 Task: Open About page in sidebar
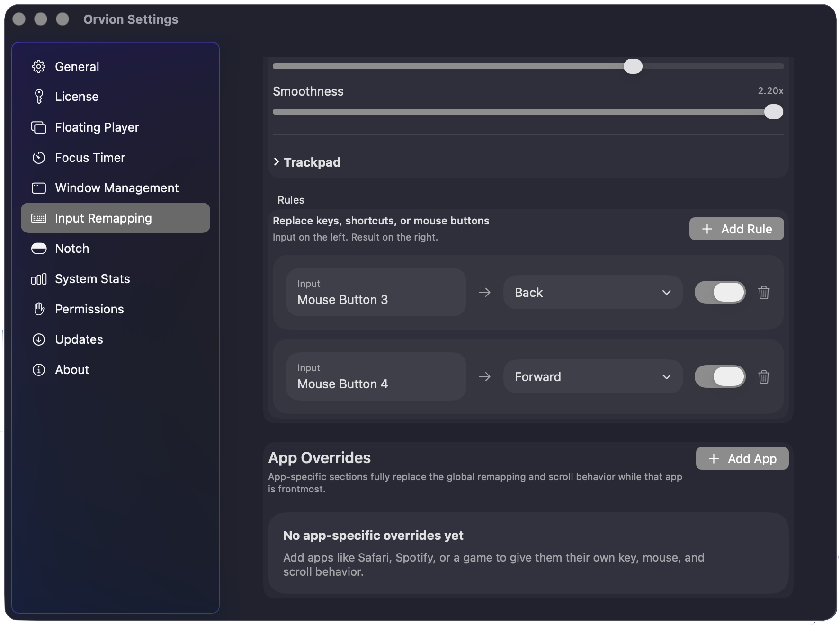click(116, 370)
